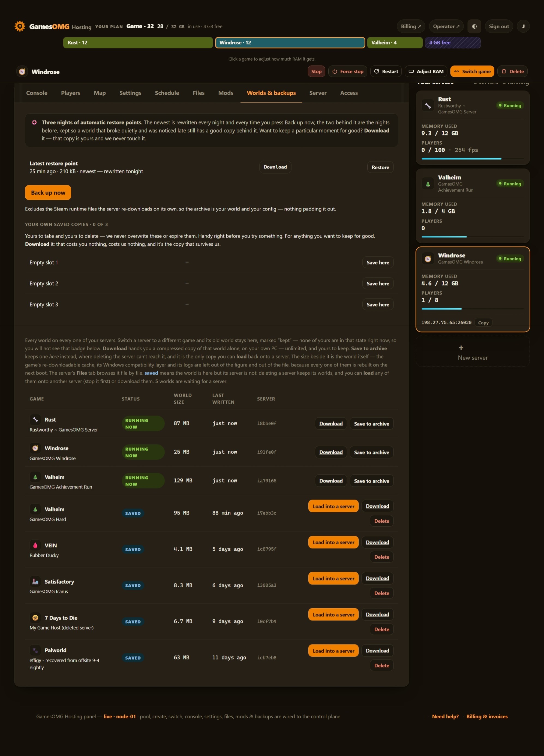Screen dimensions: 544x756
Task: Toggle the dark/light theme icon
Action: tap(474, 26)
